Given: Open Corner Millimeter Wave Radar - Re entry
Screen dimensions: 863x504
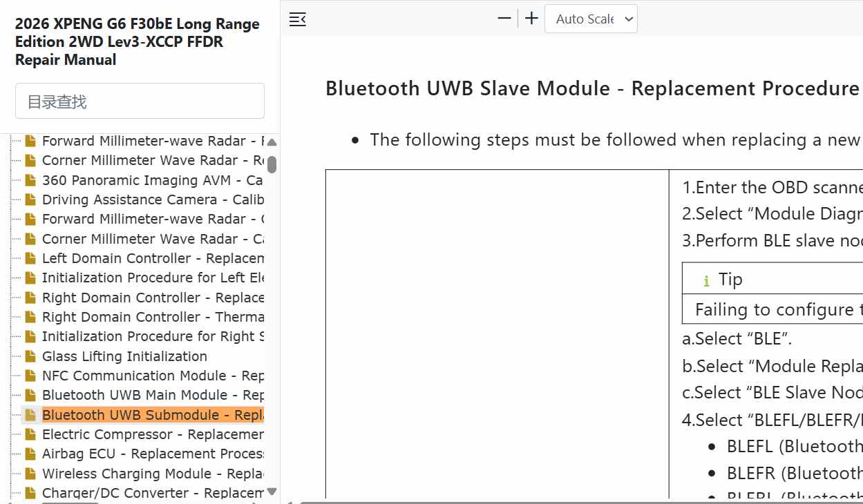Looking at the screenshot, I should [x=153, y=160].
